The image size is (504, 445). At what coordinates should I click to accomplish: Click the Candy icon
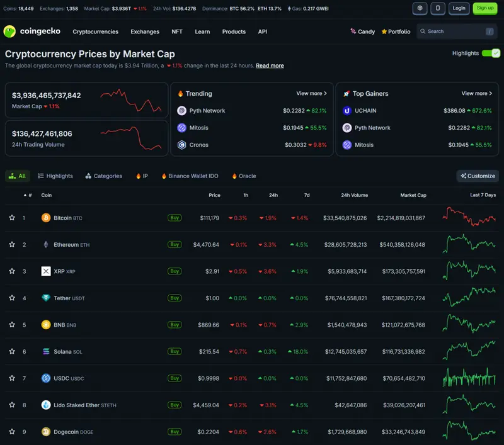pyautogui.click(x=353, y=31)
